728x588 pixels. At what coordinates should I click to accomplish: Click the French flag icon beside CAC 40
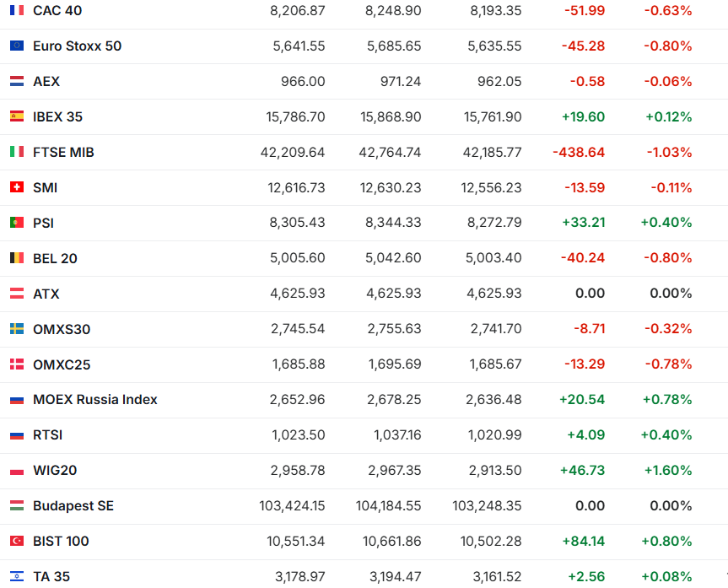click(17, 11)
